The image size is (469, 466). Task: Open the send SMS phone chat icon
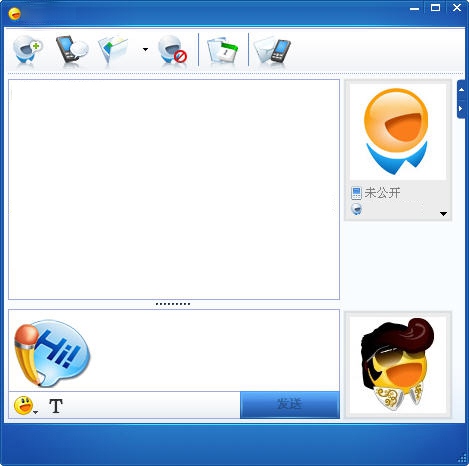72,50
